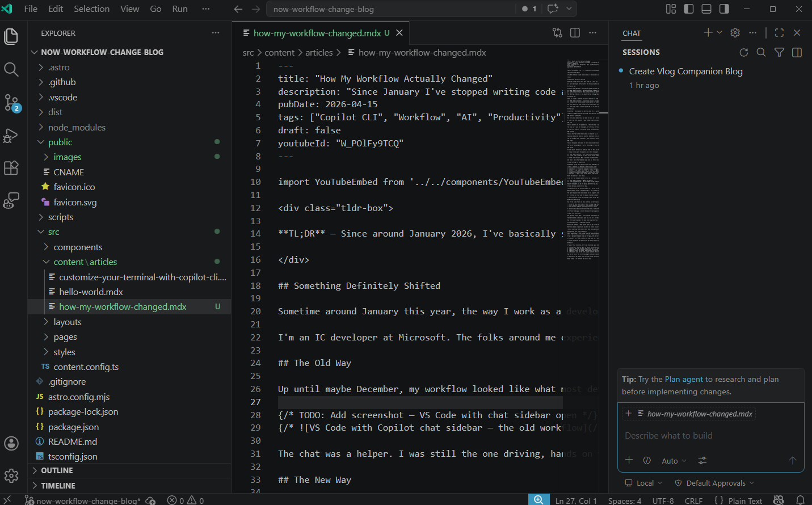
Task: Open the View menu
Action: pos(129,9)
